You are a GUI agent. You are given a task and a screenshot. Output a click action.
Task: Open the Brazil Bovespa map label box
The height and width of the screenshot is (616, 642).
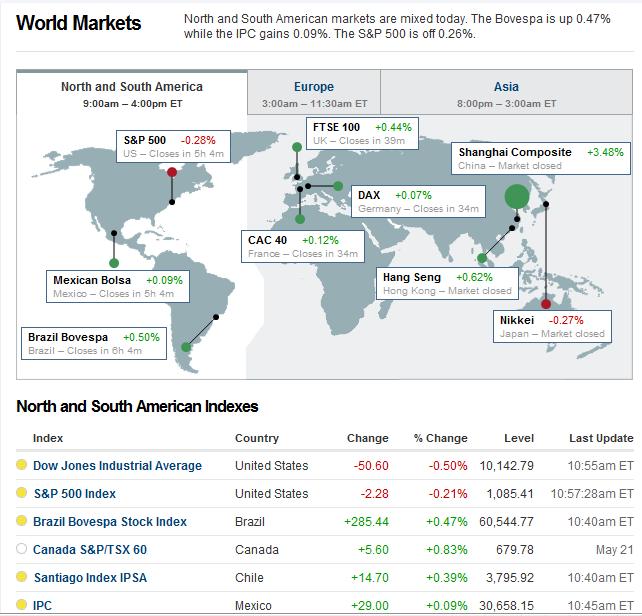point(94,343)
